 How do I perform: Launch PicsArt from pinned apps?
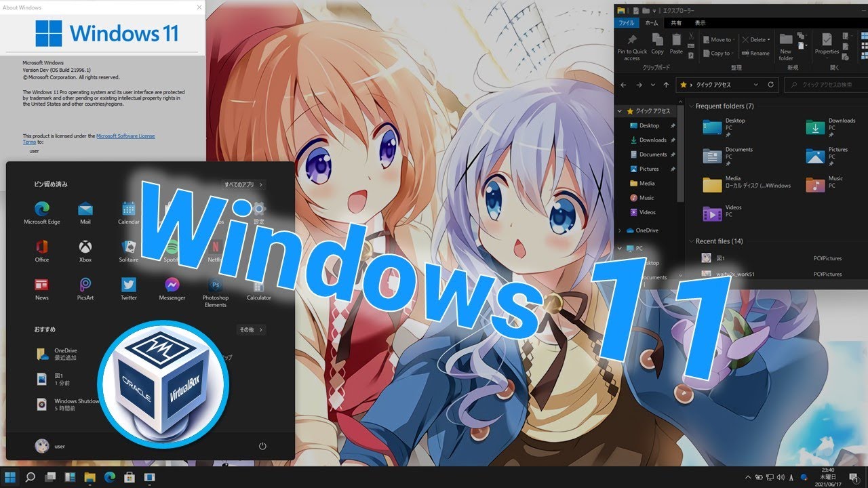(85, 289)
